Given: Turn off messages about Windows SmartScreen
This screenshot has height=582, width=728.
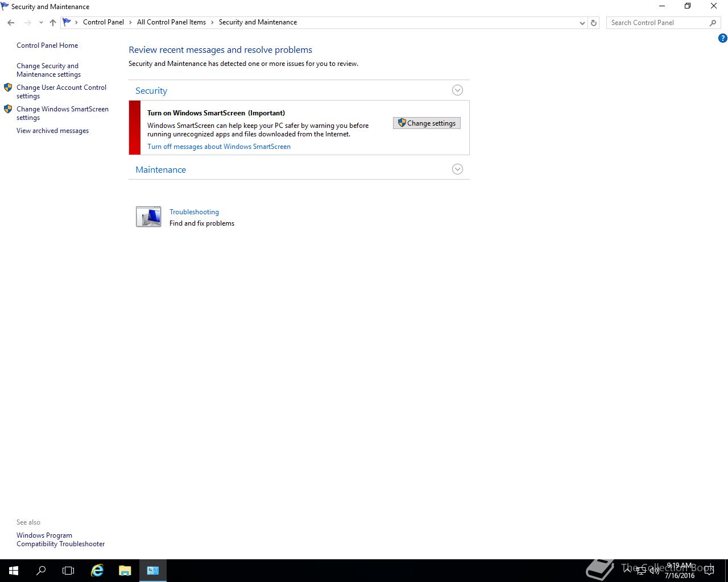Looking at the screenshot, I should click(219, 147).
